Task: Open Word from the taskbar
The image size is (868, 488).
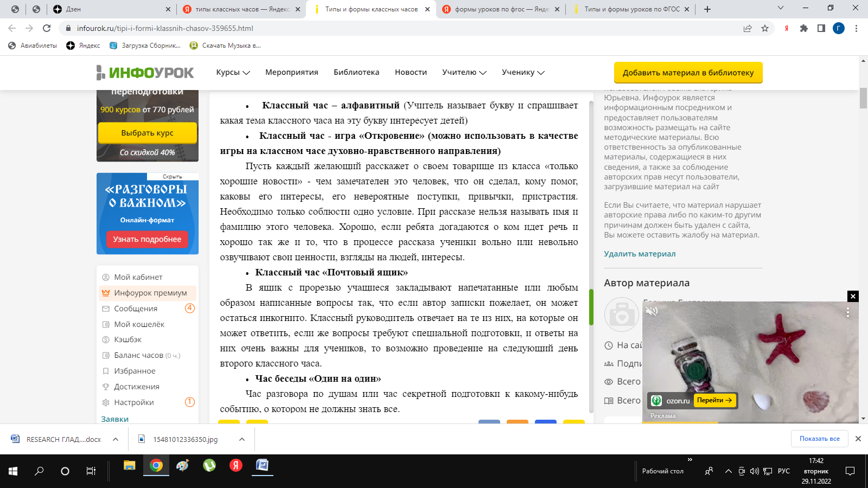Action: click(262, 465)
